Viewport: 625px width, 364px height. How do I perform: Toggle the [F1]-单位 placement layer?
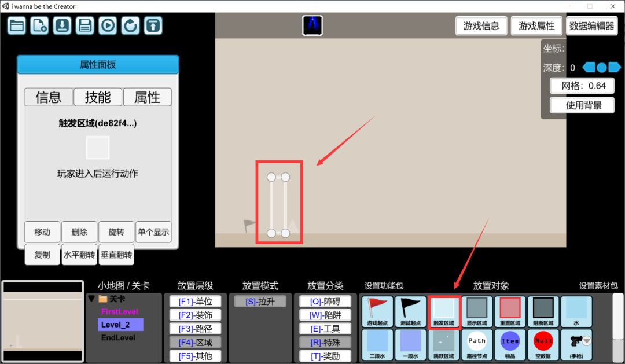click(x=195, y=302)
